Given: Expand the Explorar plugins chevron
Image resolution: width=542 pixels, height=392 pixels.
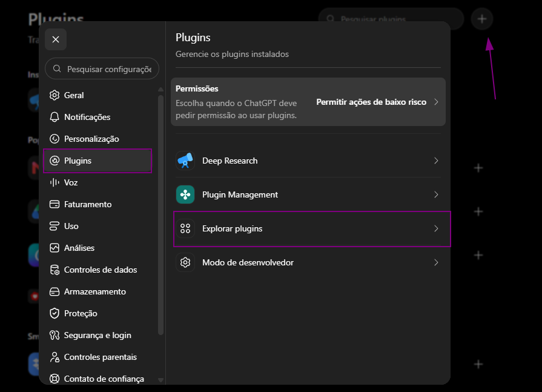Looking at the screenshot, I should (436, 228).
